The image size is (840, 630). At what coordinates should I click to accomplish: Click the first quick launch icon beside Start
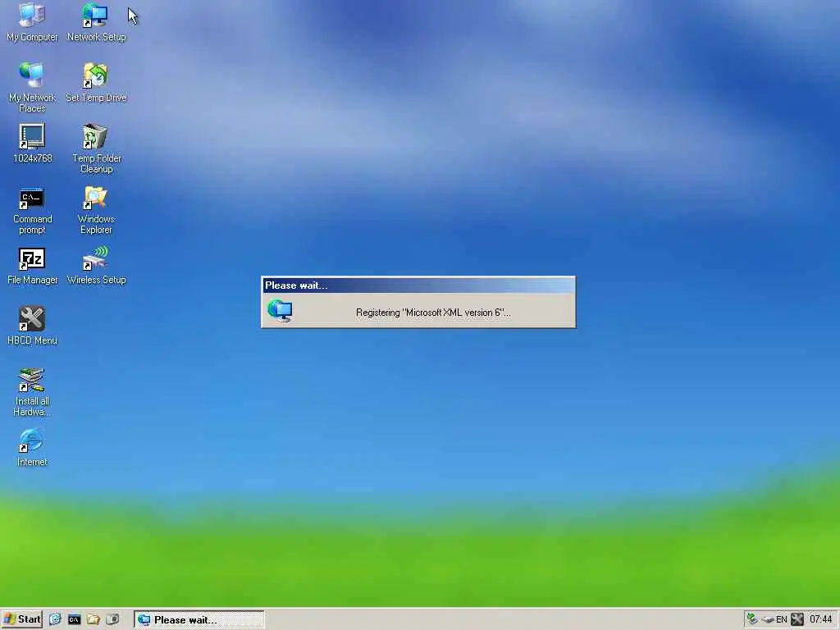55,619
